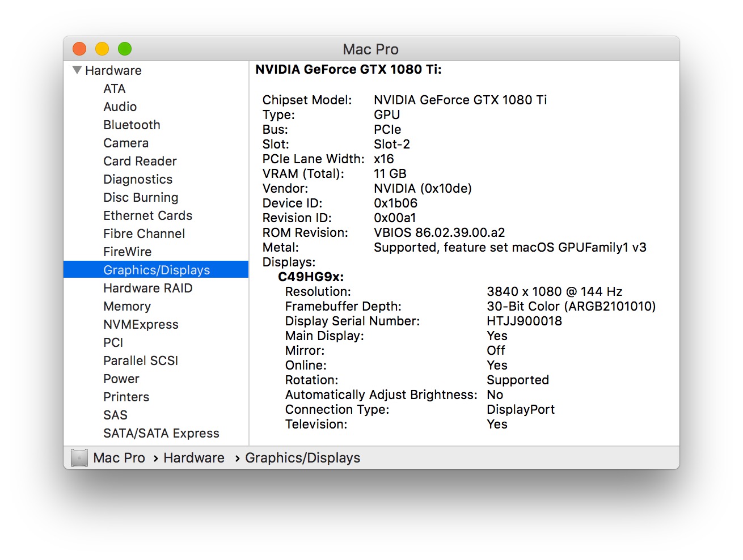The width and height of the screenshot is (743, 560).
Task: Show Disc Burning details
Action: [141, 198]
